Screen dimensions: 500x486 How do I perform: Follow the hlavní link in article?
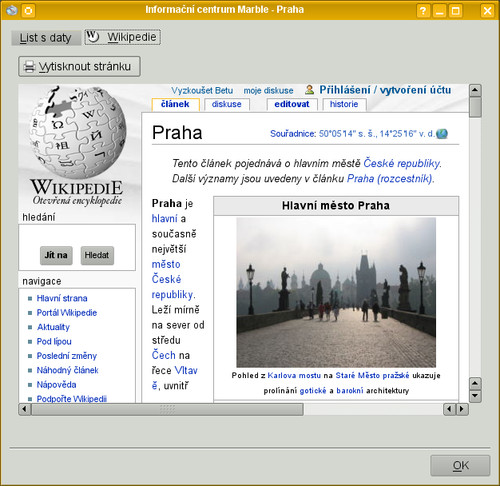(164, 219)
